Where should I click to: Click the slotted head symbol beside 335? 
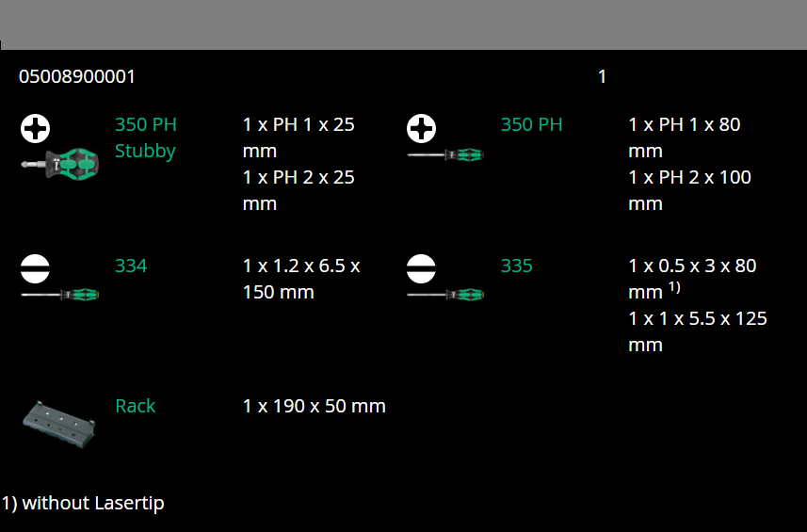(x=421, y=269)
